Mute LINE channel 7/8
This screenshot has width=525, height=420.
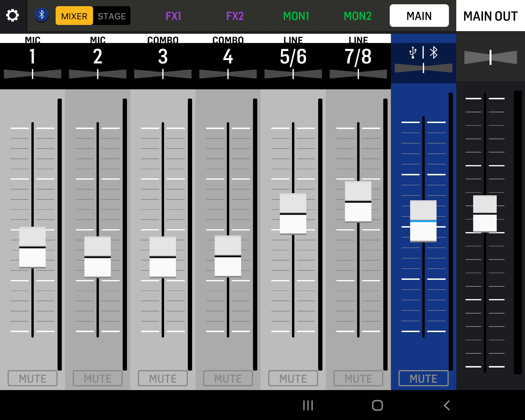tap(358, 378)
